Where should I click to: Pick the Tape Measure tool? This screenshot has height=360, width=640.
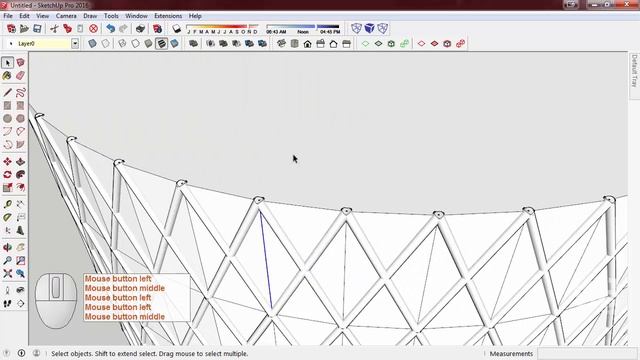[x=7, y=204]
